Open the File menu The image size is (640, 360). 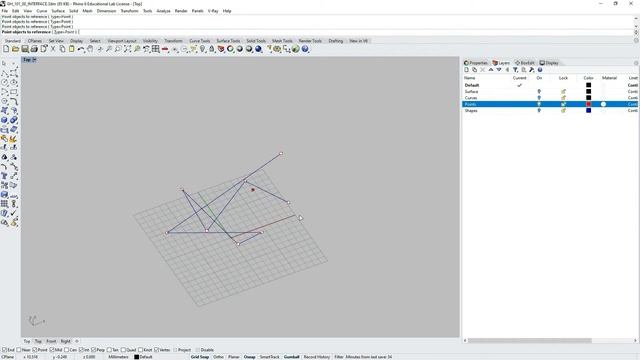[5, 11]
